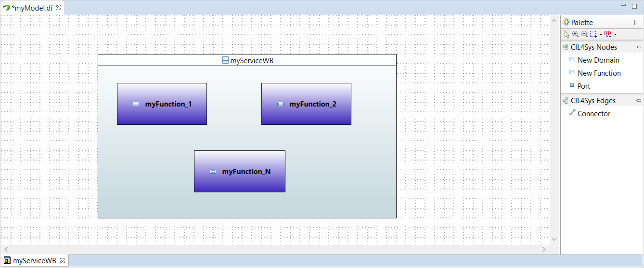The image size is (644, 268).
Task: Collapse the Palette with its triangle
Action: pos(636,22)
